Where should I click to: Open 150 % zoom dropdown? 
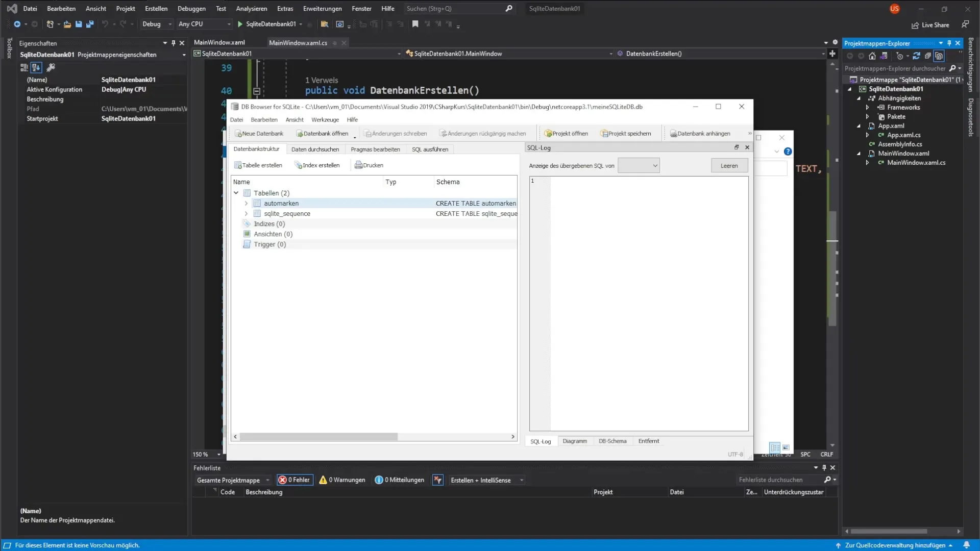tap(207, 454)
